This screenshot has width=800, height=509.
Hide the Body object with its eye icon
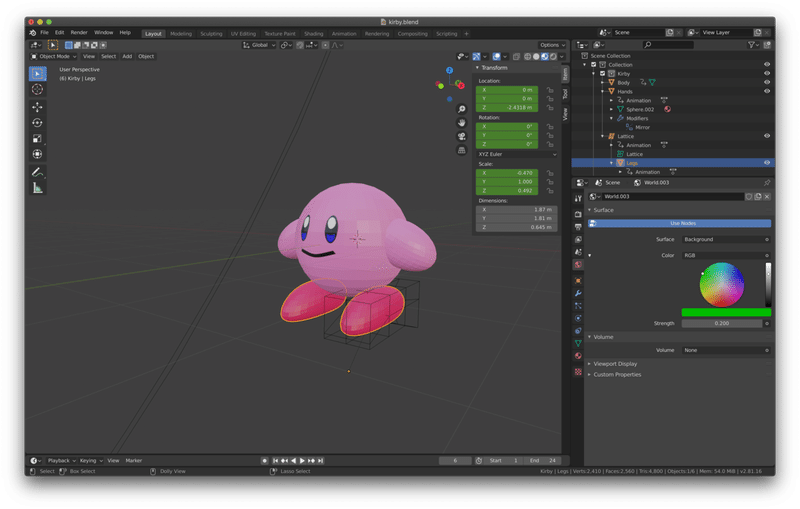pos(767,82)
